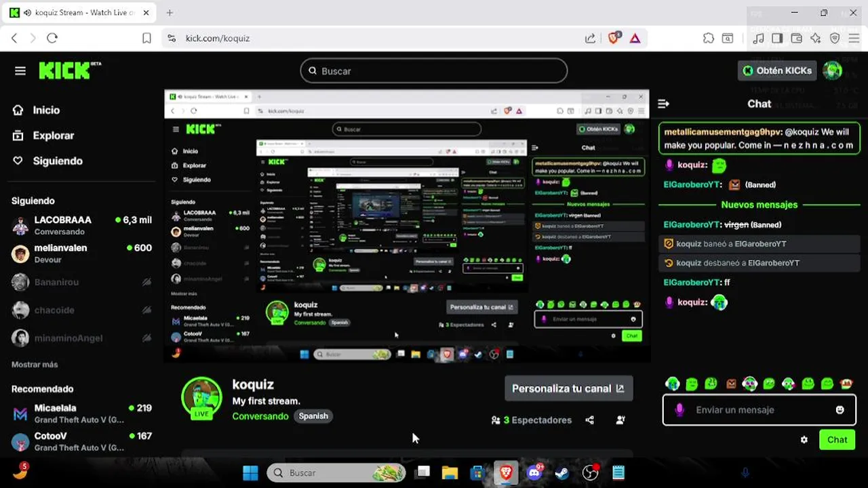The height and width of the screenshot is (488, 868).
Task: Collapse the chat panel
Action: pyautogui.click(x=664, y=104)
